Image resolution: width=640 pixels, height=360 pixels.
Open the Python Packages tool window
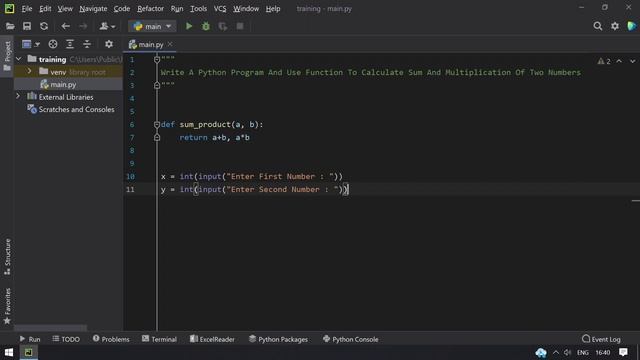pyautogui.click(x=278, y=339)
